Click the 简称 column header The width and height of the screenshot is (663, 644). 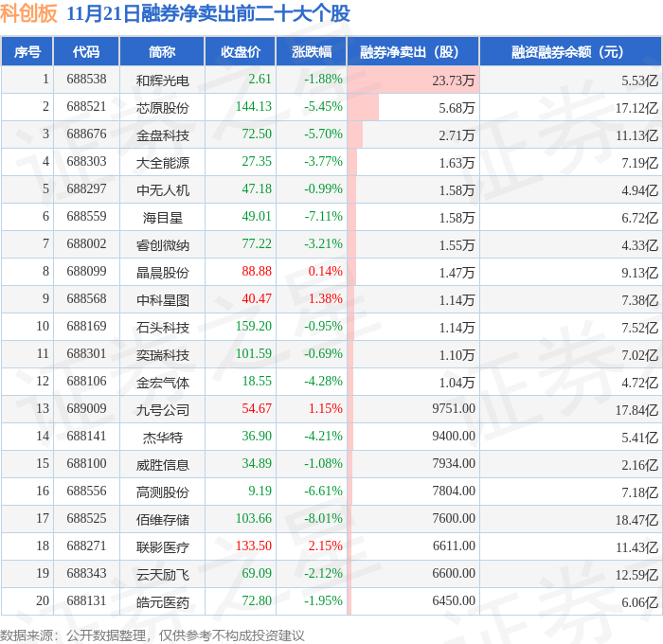(162, 51)
